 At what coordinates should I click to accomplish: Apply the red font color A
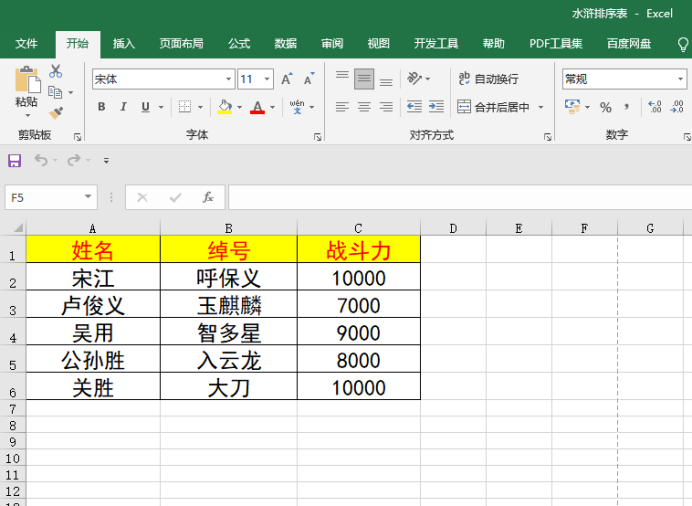257,106
